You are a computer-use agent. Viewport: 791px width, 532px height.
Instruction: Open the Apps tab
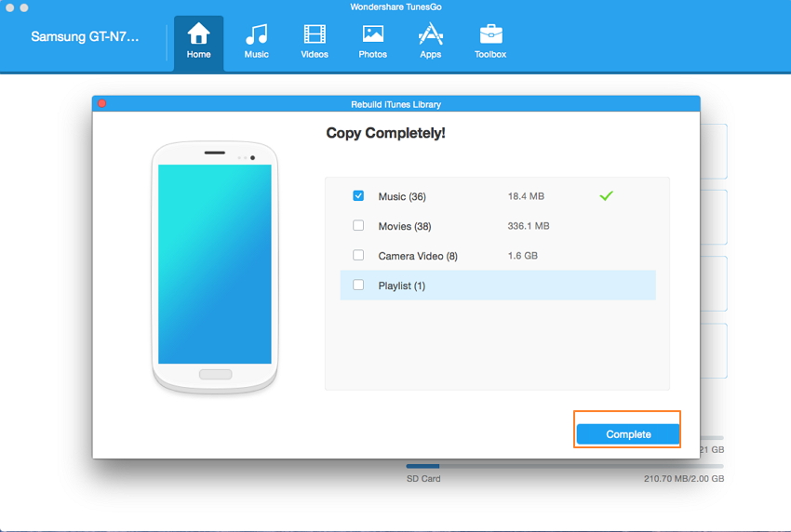(430, 43)
